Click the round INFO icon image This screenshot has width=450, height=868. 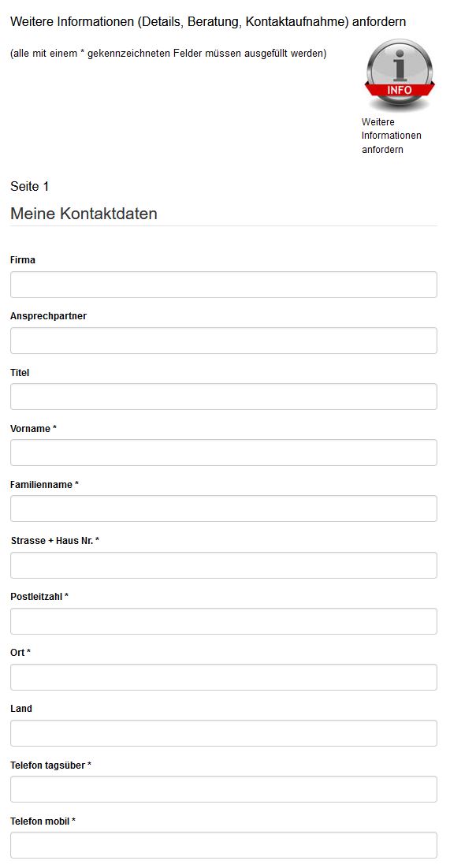(x=399, y=75)
